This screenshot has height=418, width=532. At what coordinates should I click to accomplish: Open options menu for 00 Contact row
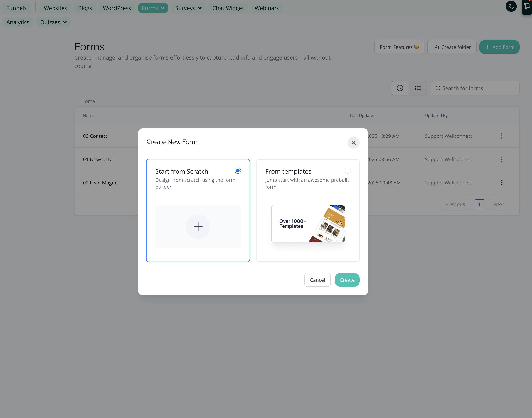[502, 136]
